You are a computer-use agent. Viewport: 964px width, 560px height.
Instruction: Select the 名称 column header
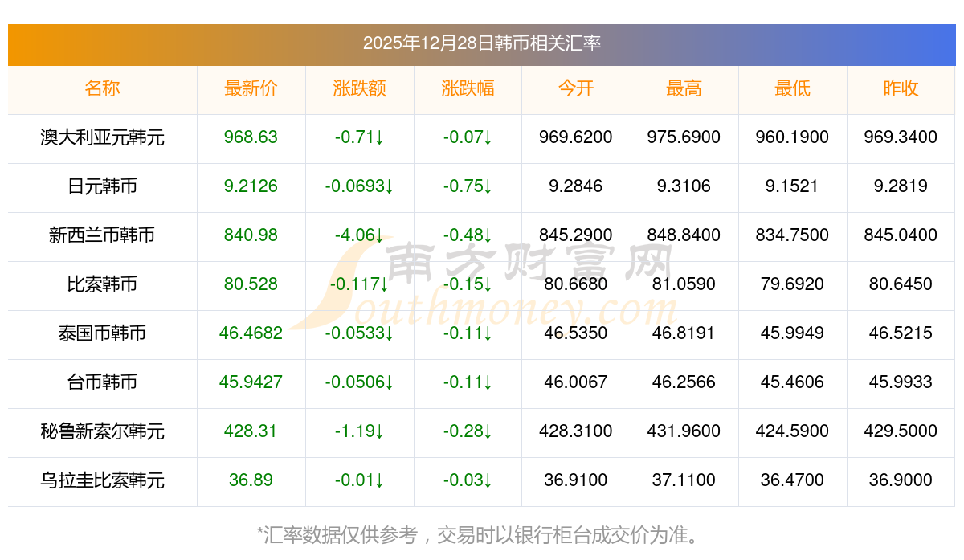[x=102, y=88]
